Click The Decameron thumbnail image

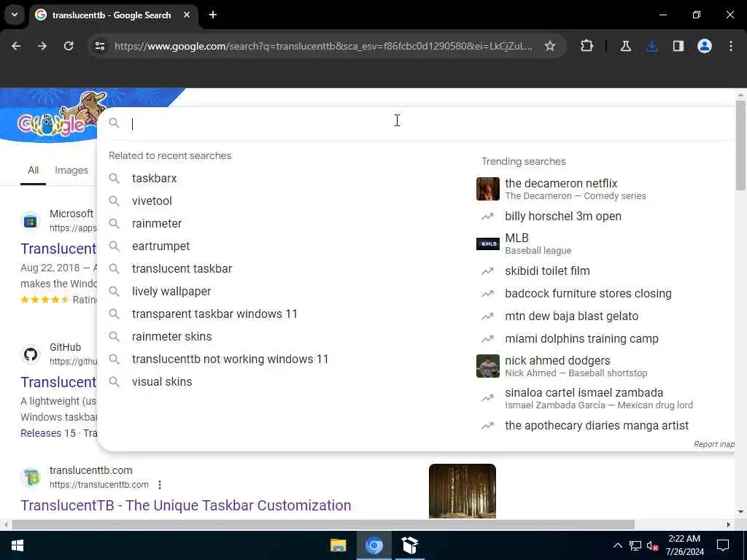tap(488, 189)
